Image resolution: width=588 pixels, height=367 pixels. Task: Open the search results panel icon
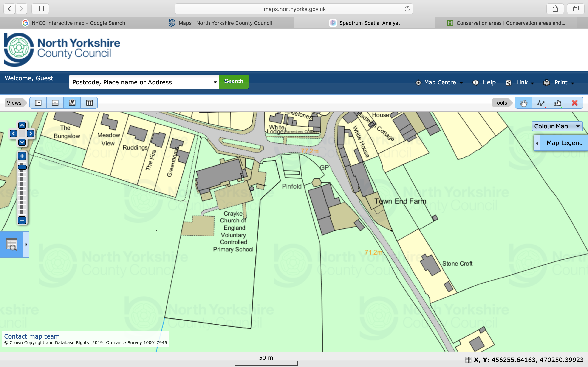pos(12,245)
